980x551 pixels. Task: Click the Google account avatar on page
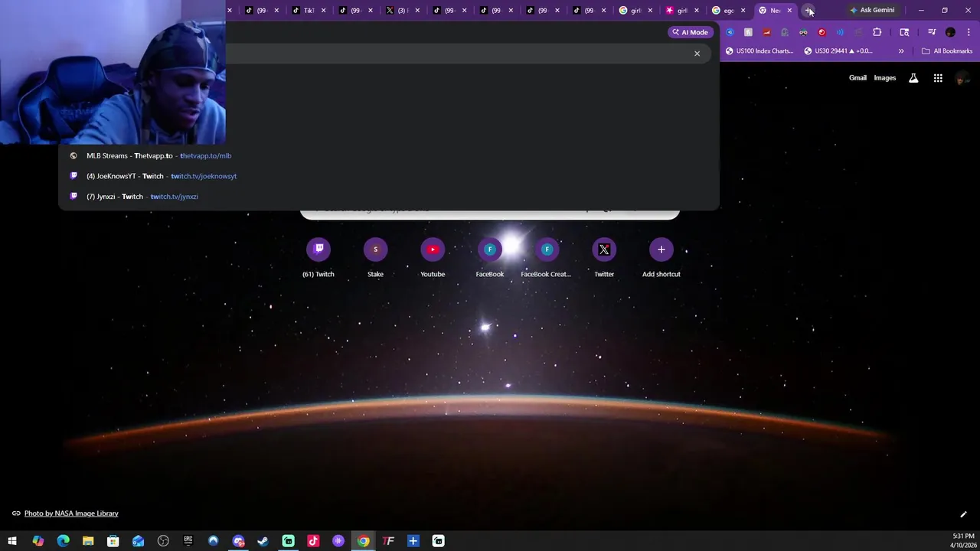[962, 78]
